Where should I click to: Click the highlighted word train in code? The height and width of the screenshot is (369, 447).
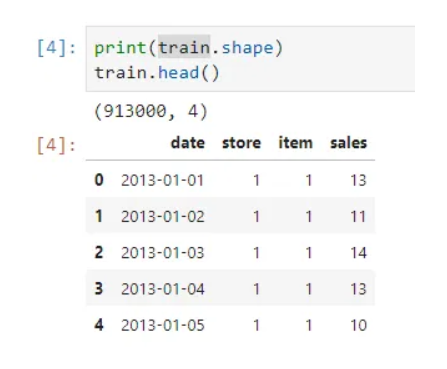[184, 48]
